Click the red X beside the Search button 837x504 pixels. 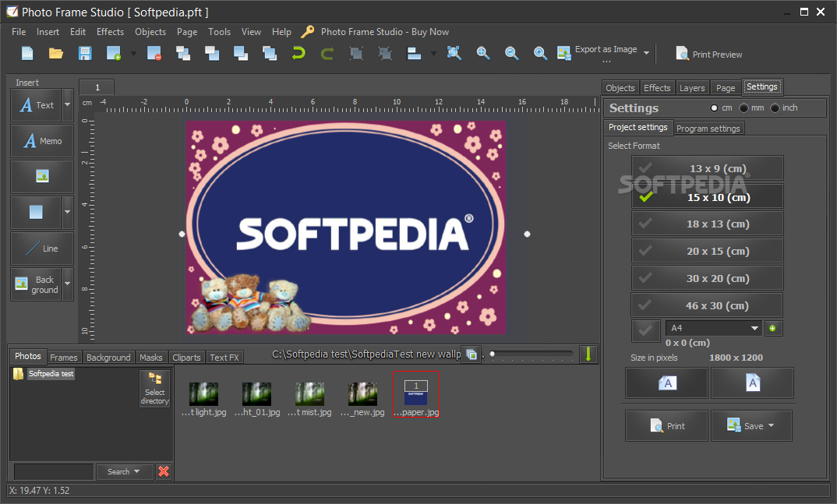point(164,471)
